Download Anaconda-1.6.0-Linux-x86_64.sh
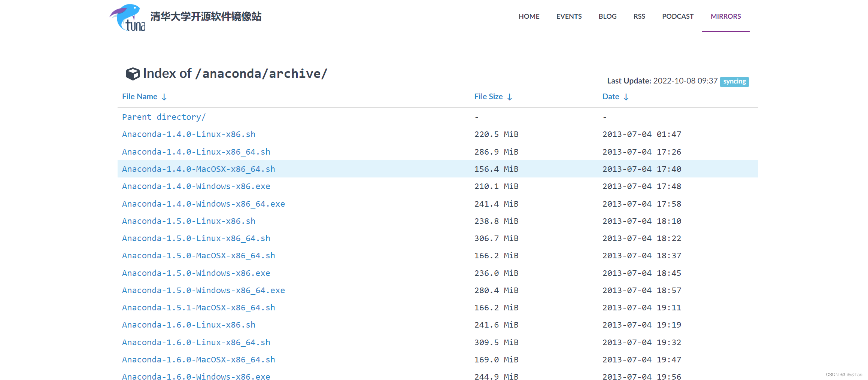This screenshot has height=380, width=868. (x=196, y=342)
